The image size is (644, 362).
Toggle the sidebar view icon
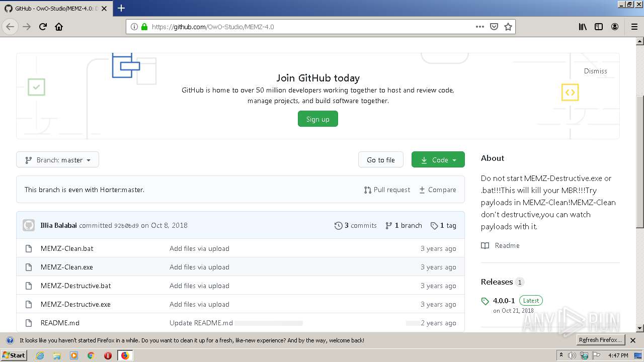coord(599,27)
